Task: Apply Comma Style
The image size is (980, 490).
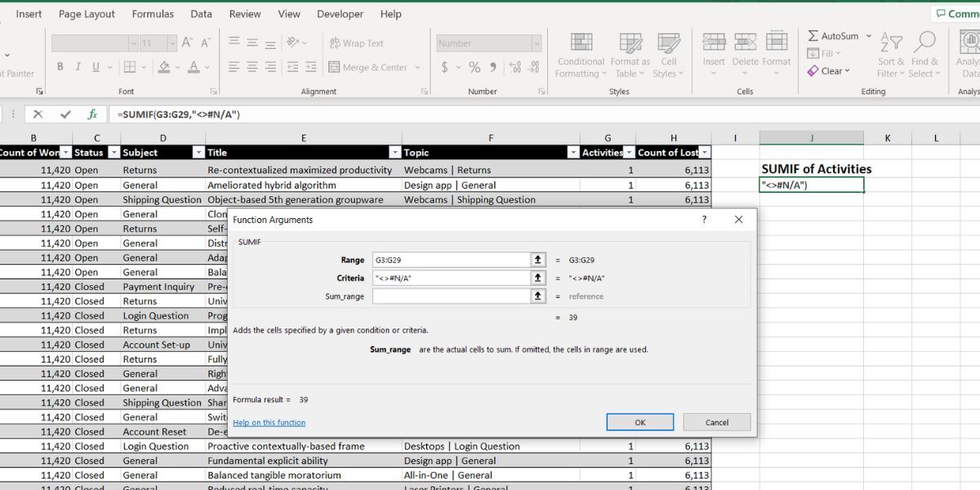Action: (493, 67)
